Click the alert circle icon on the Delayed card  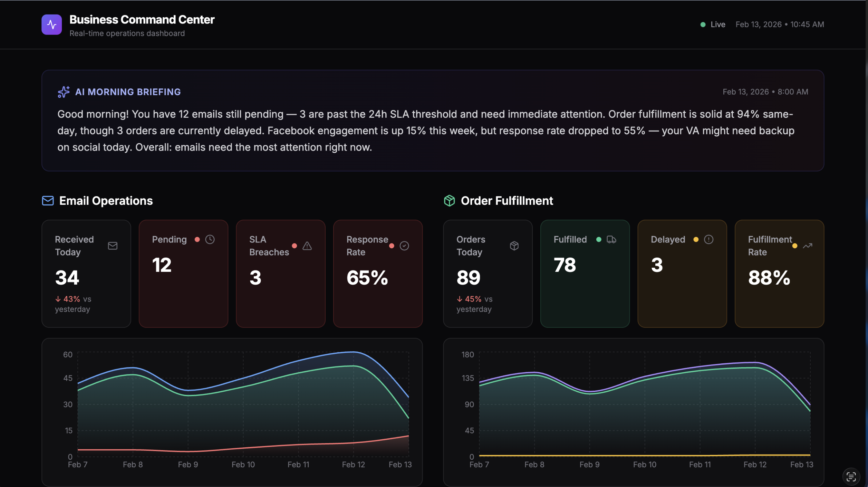[709, 239]
